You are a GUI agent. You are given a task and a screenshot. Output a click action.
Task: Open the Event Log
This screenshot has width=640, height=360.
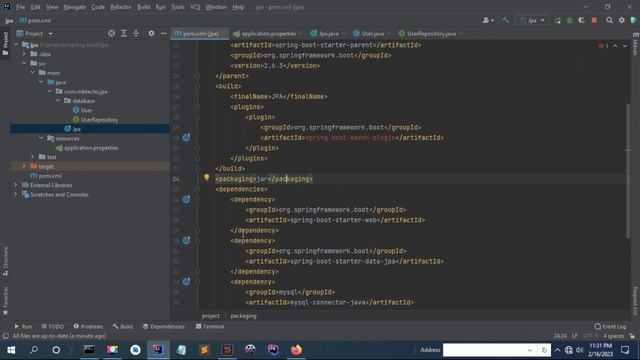pos(610,326)
